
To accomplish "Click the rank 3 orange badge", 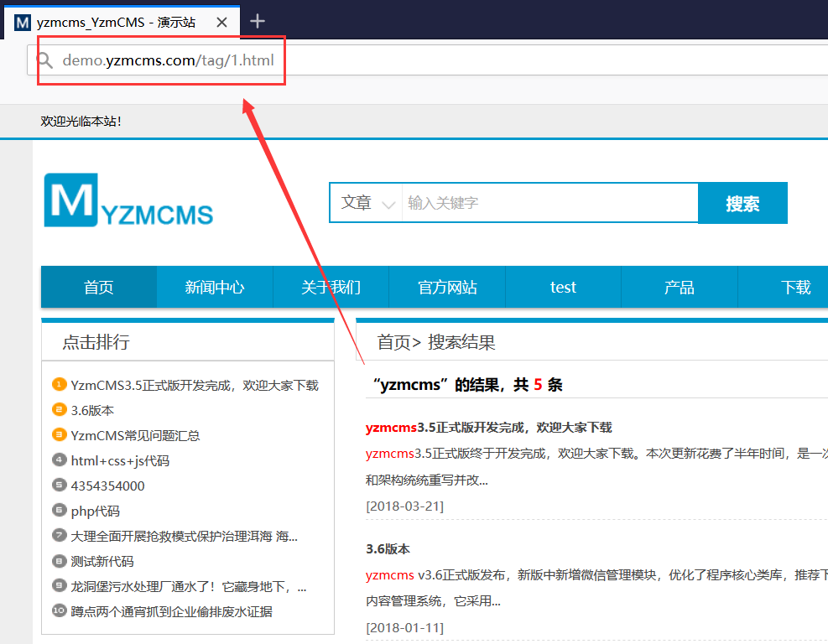I will (59, 435).
